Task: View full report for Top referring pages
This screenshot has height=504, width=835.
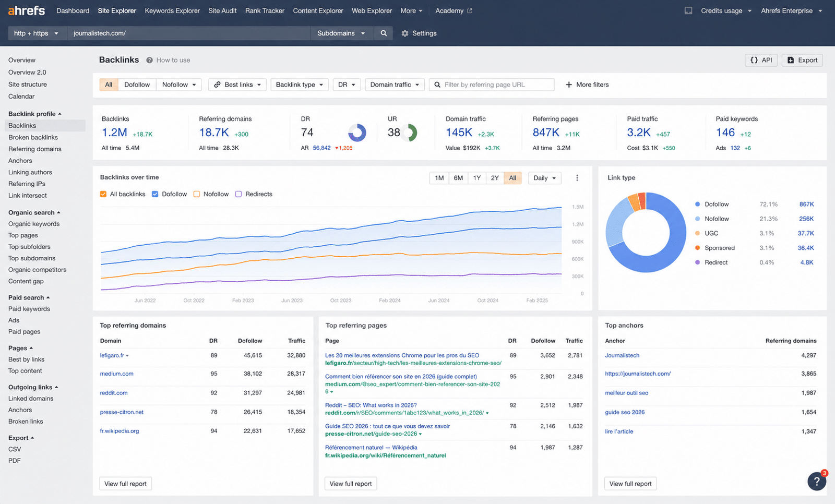Action: [351, 484]
